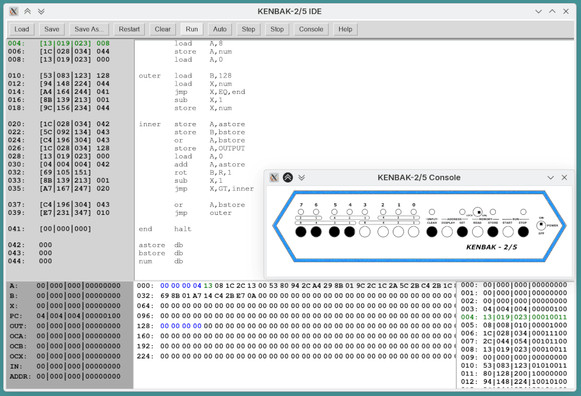This screenshot has width=581, height=396.
Task: Push the bit 1 console data button
Action: point(398,232)
